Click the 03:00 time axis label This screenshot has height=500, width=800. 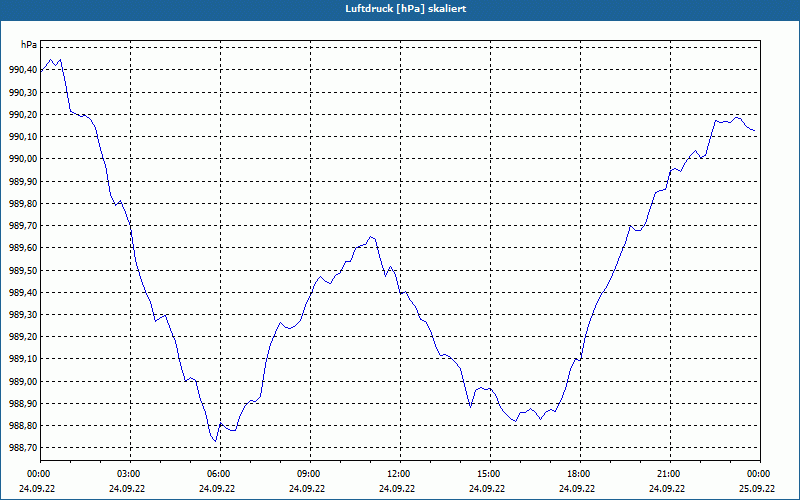[x=130, y=474]
